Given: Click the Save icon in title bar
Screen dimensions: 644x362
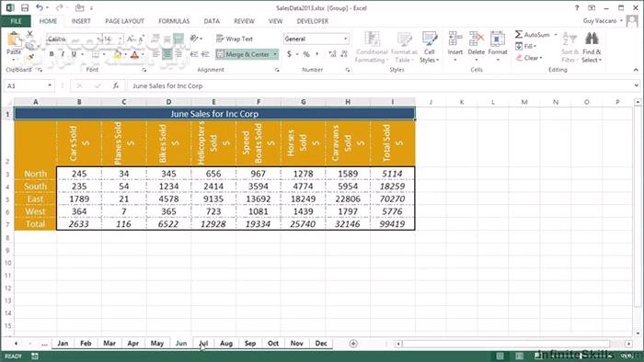Looking at the screenshot, I should 25,7.
